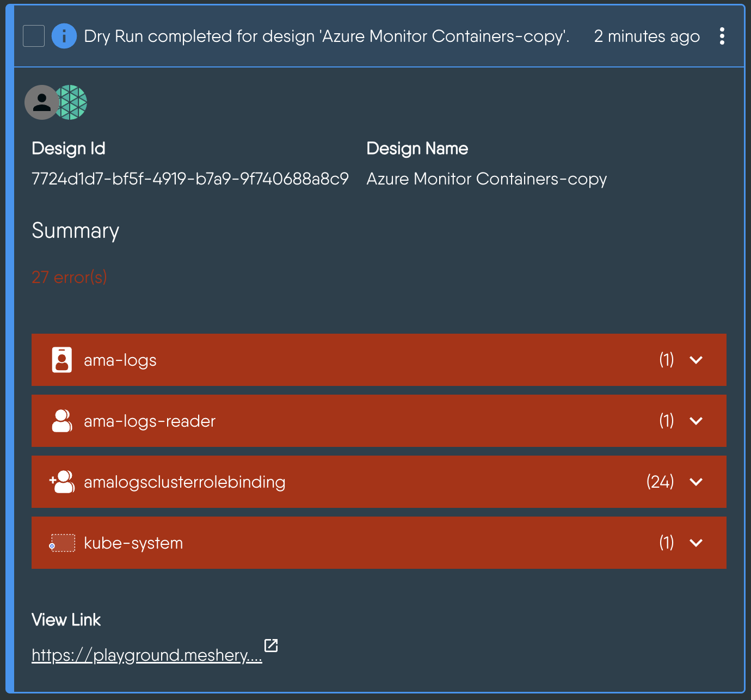The height and width of the screenshot is (700, 751).
Task: Expand the ama-logs error row chevron
Action: [x=696, y=360]
